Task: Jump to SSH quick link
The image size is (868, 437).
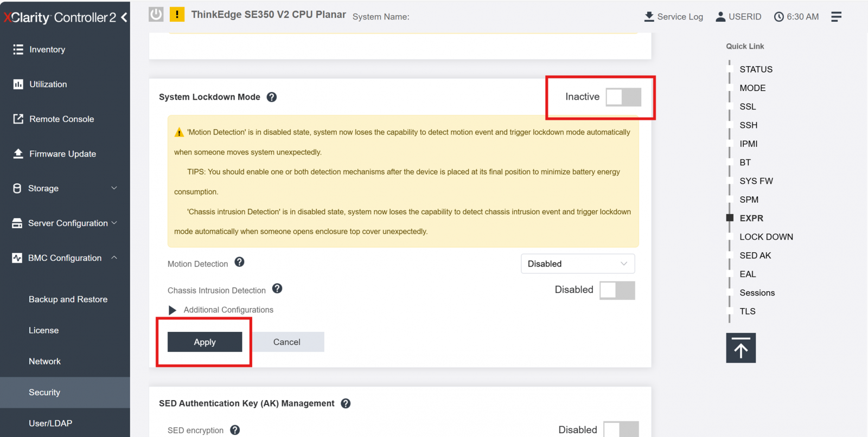Action: tap(748, 125)
